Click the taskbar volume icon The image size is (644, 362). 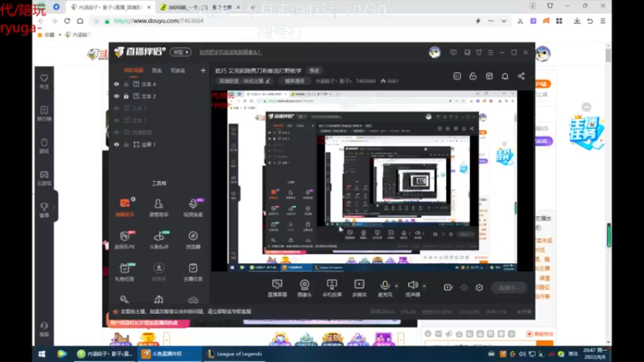[522, 354]
